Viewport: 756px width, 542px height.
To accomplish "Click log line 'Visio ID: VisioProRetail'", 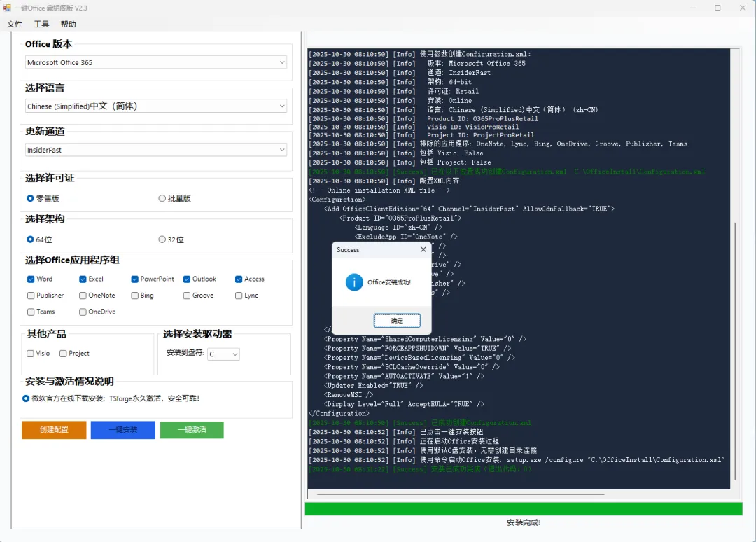I will point(414,127).
